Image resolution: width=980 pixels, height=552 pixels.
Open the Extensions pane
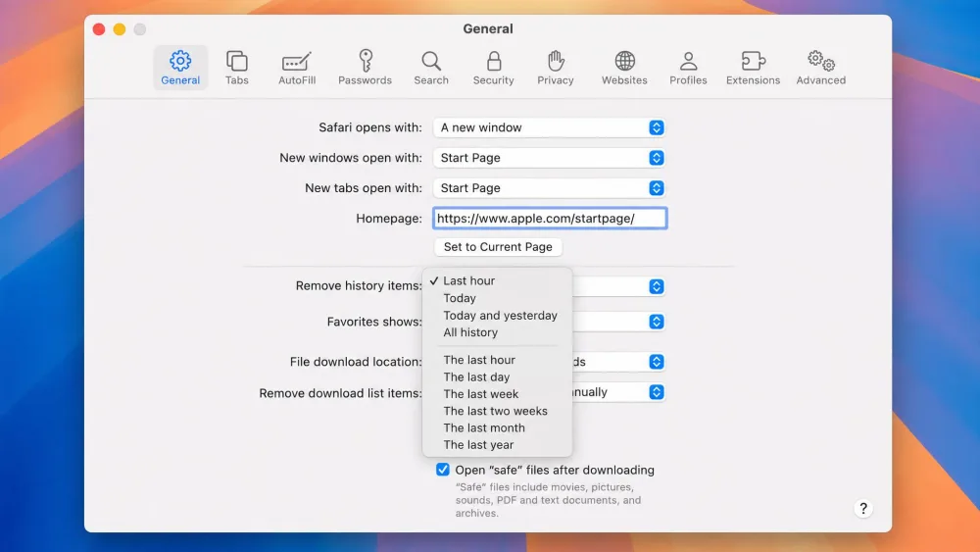click(x=753, y=68)
